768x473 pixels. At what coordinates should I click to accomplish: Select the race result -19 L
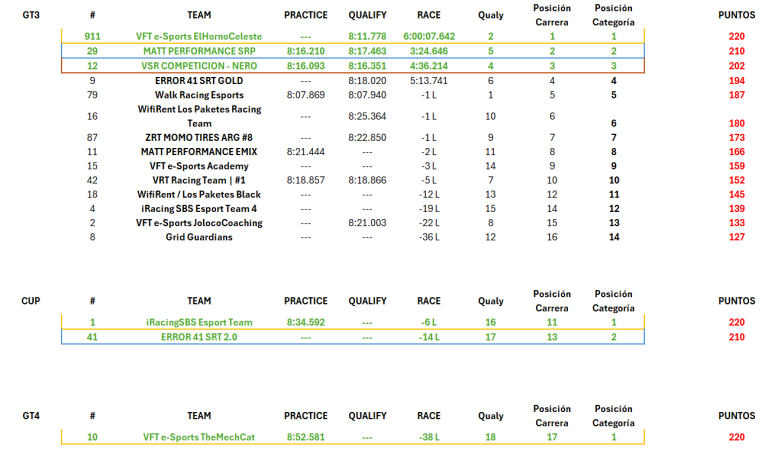tap(429, 208)
